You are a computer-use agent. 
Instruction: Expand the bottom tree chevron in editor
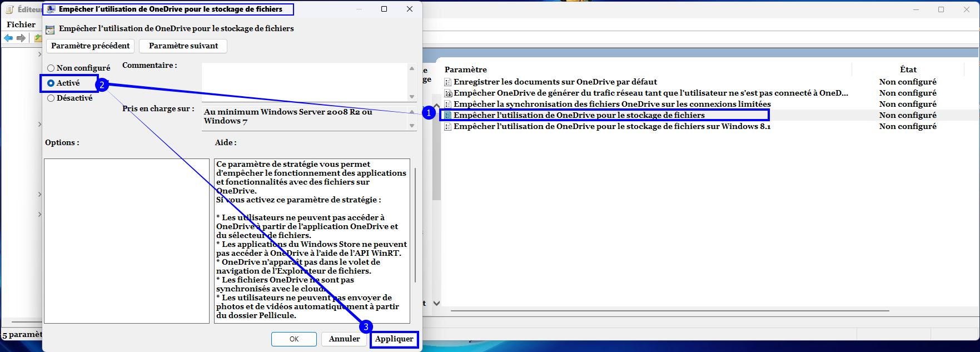click(x=39, y=214)
